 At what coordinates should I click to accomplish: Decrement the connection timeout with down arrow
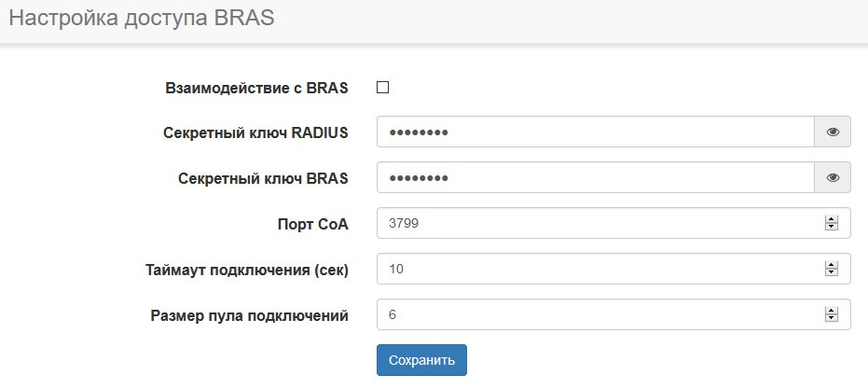pos(832,272)
